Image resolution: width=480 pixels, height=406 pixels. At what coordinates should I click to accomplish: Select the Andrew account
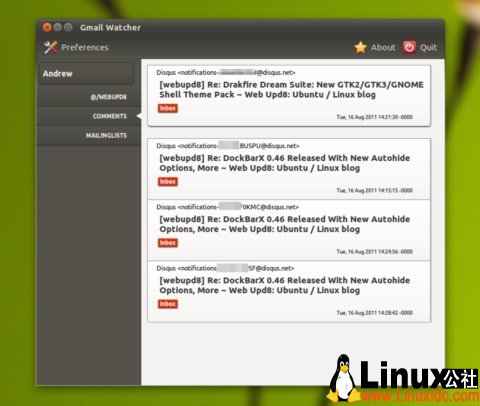click(x=86, y=73)
